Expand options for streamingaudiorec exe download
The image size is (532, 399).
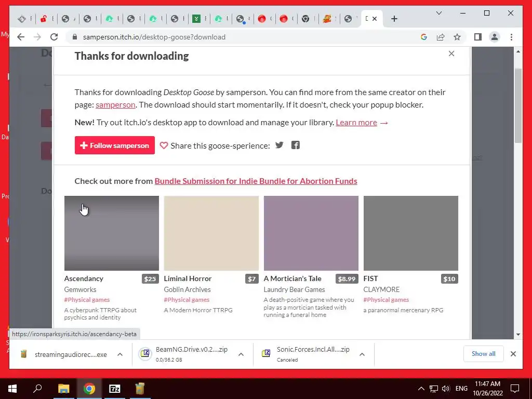click(x=120, y=354)
